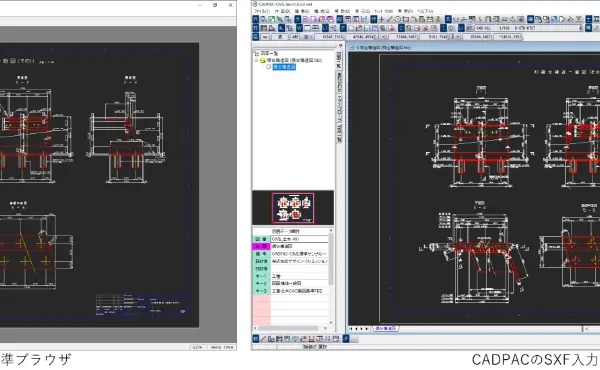Open the layer and scale combo box dropdown
The height and width of the screenshot is (370, 600).
tap(580, 28)
